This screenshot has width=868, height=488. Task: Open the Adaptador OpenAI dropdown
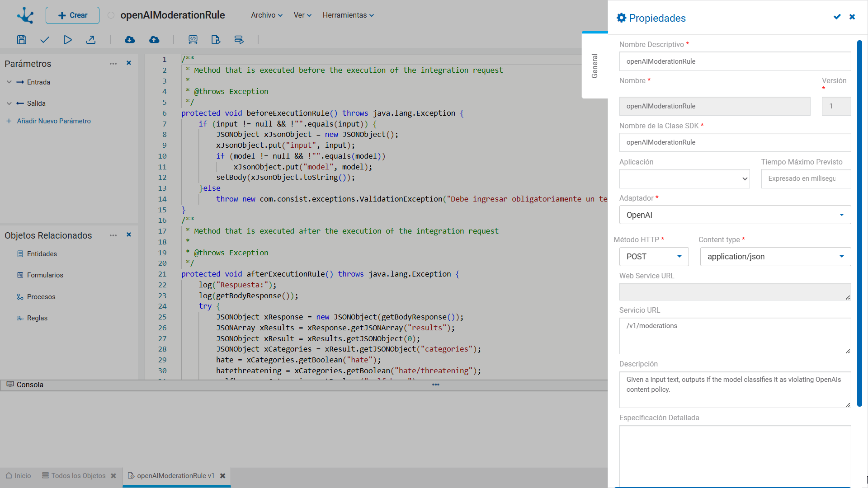coord(735,215)
